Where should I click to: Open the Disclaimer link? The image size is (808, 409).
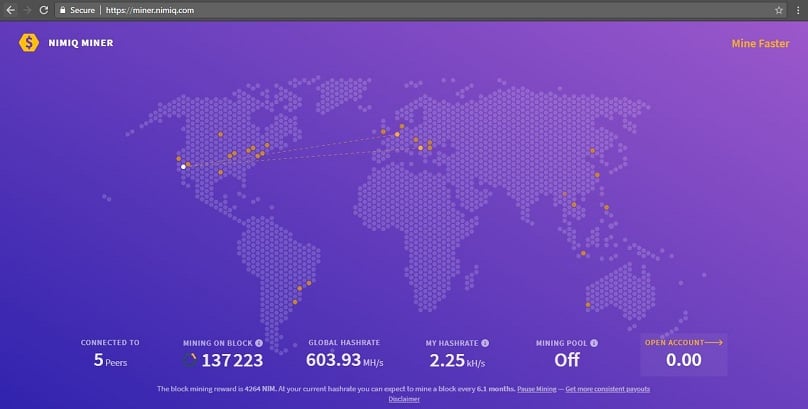[x=404, y=399]
